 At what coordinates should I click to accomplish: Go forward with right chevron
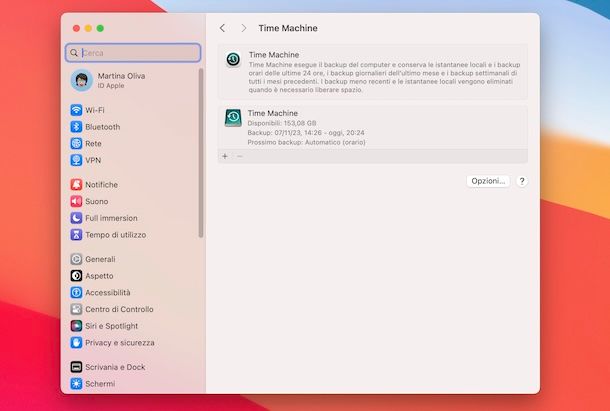[x=244, y=28]
